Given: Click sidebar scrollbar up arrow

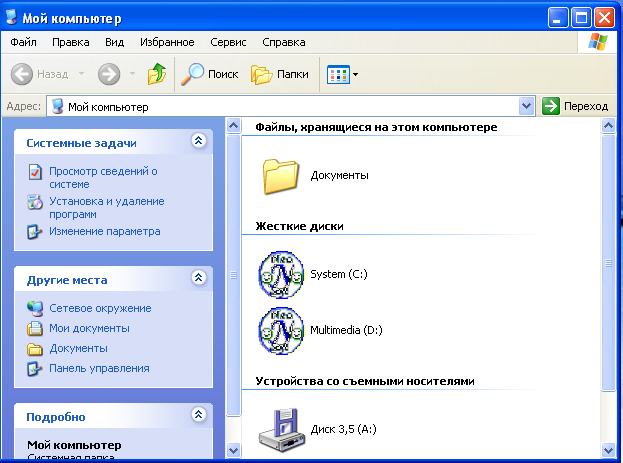Looking at the screenshot, I should coord(234,126).
